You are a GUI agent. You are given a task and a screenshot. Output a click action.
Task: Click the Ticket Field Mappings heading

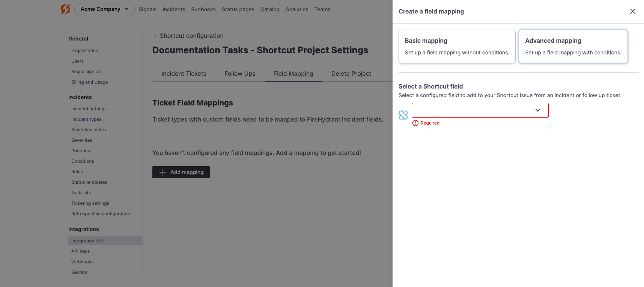coord(193,103)
